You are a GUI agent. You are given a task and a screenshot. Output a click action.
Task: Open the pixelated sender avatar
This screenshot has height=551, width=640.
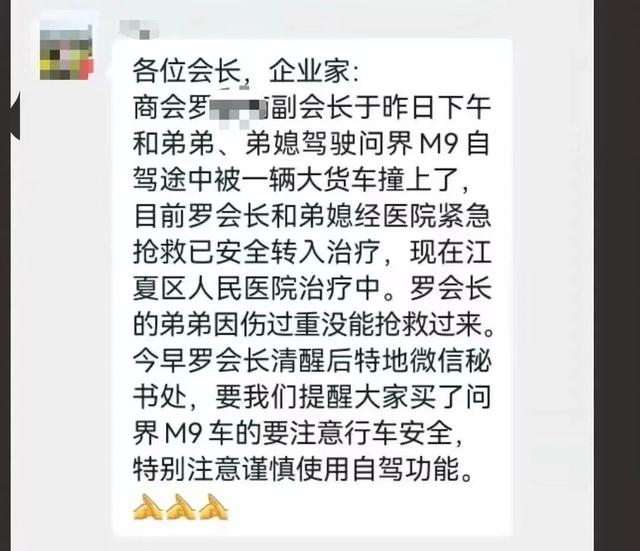coord(67,51)
